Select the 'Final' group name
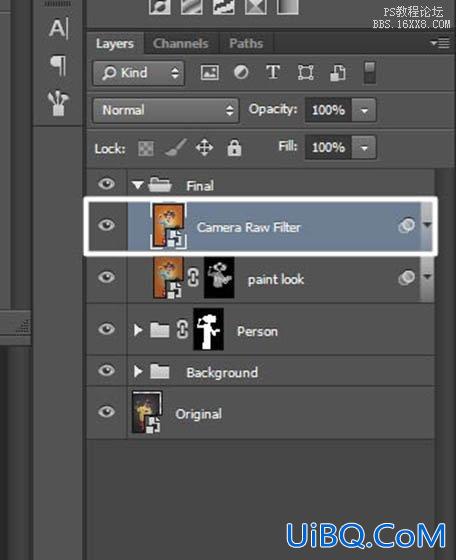Viewport: 456px width, 560px height. (x=200, y=186)
